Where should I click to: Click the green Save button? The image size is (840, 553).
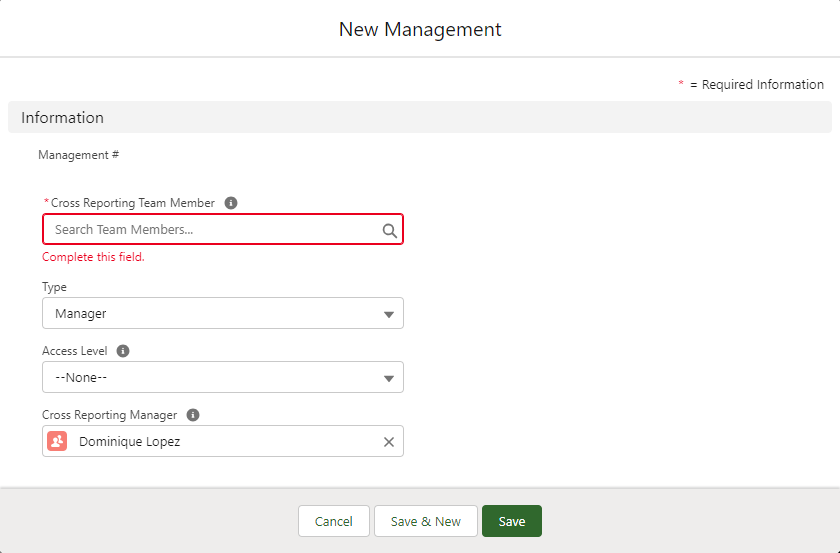(511, 521)
